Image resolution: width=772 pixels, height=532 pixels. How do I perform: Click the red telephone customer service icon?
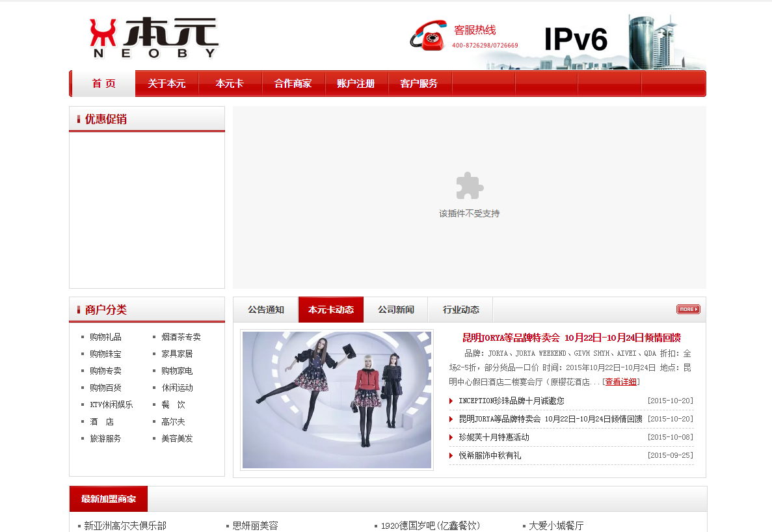427,37
